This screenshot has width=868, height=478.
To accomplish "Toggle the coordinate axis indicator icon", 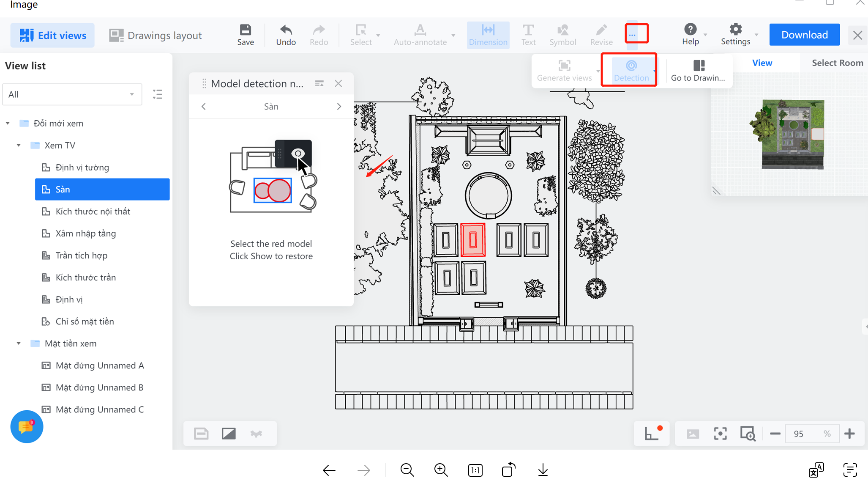I will pos(651,434).
